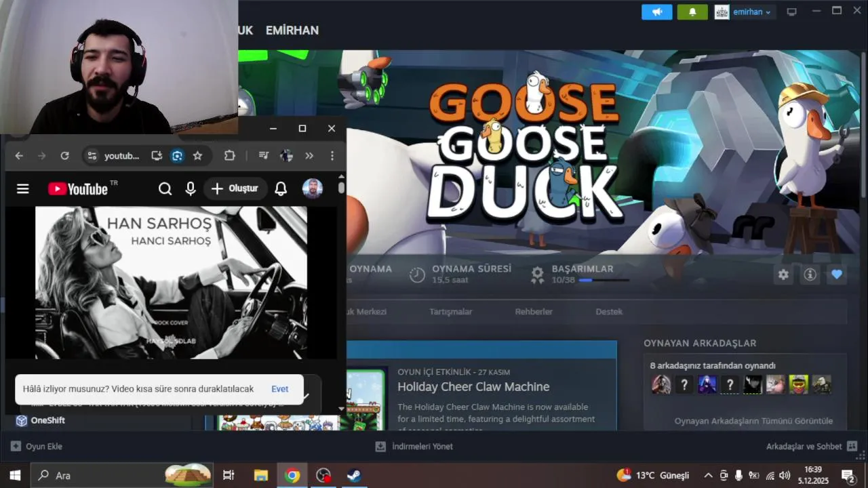Open the Chrome three-dot menu

[x=332, y=156]
